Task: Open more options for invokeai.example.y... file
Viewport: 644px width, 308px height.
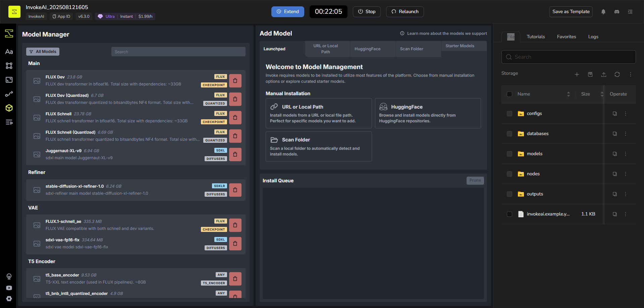Action: (x=626, y=214)
